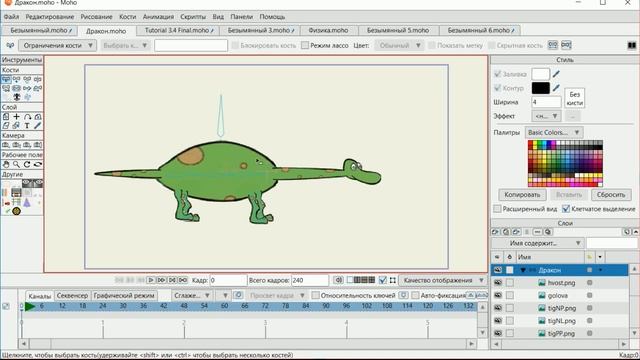
Task: Open the Ограничения кости dropdown
Action: coord(58,45)
